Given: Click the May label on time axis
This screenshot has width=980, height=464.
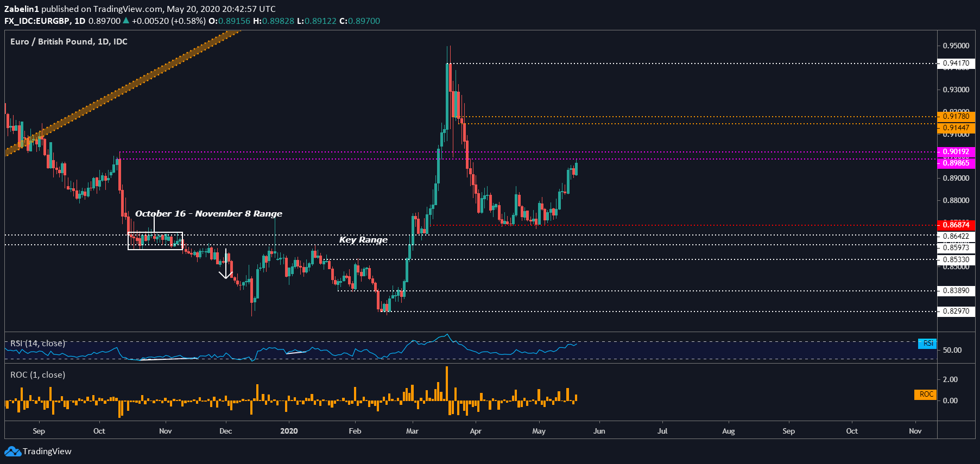Looking at the screenshot, I should click(539, 431).
